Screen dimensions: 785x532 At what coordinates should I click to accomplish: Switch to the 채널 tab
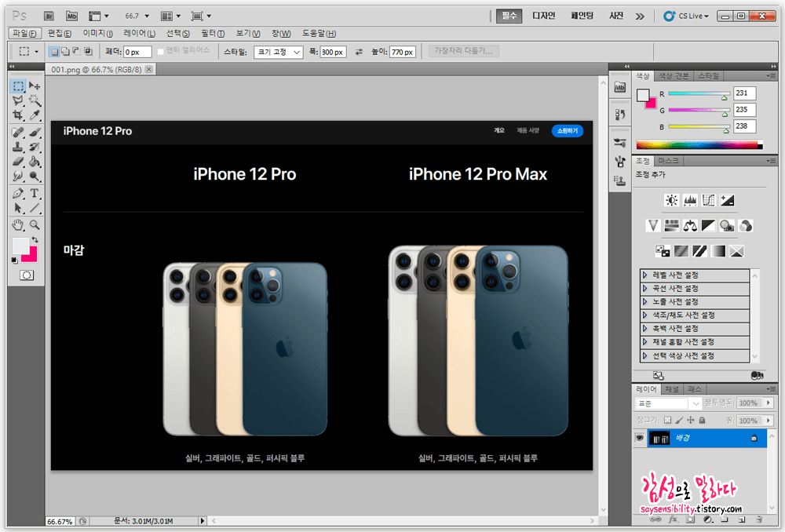(x=671, y=389)
